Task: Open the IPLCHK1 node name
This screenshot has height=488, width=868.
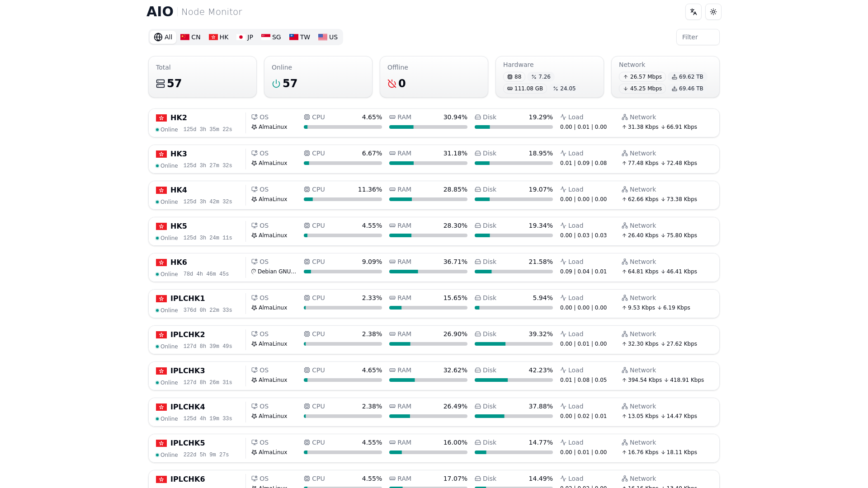Action: tap(188, 298)
